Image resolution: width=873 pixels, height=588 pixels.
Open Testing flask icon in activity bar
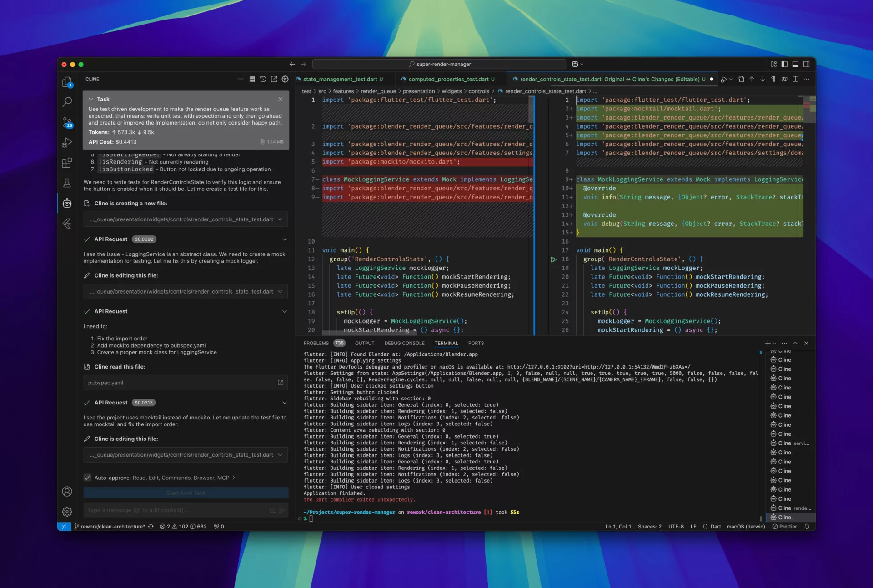coord(67,183)
